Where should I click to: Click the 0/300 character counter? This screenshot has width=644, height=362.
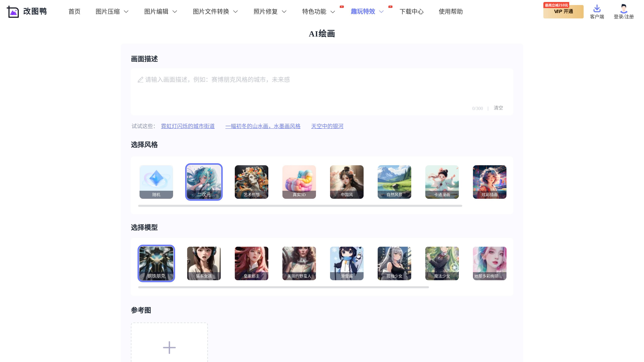click(477, 108)
